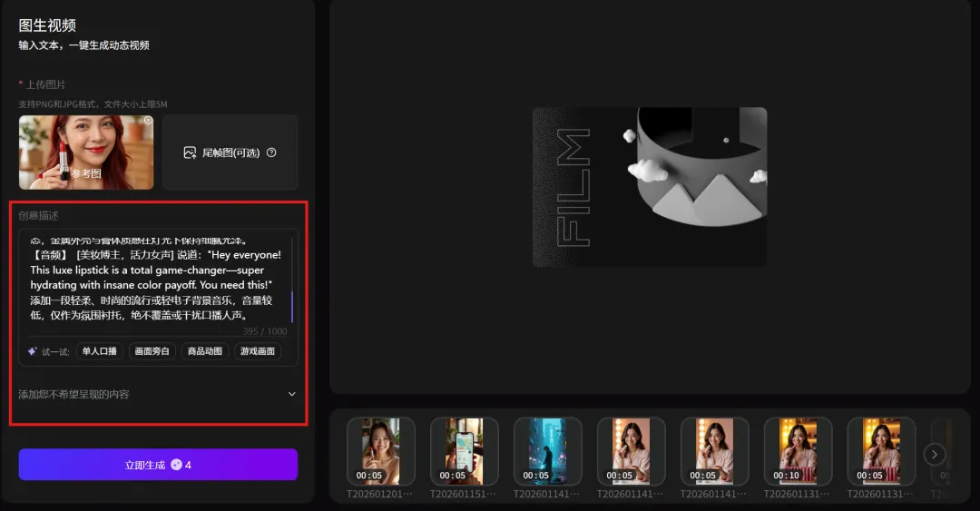Click the prompt text box scrollbar

[292, 307]
